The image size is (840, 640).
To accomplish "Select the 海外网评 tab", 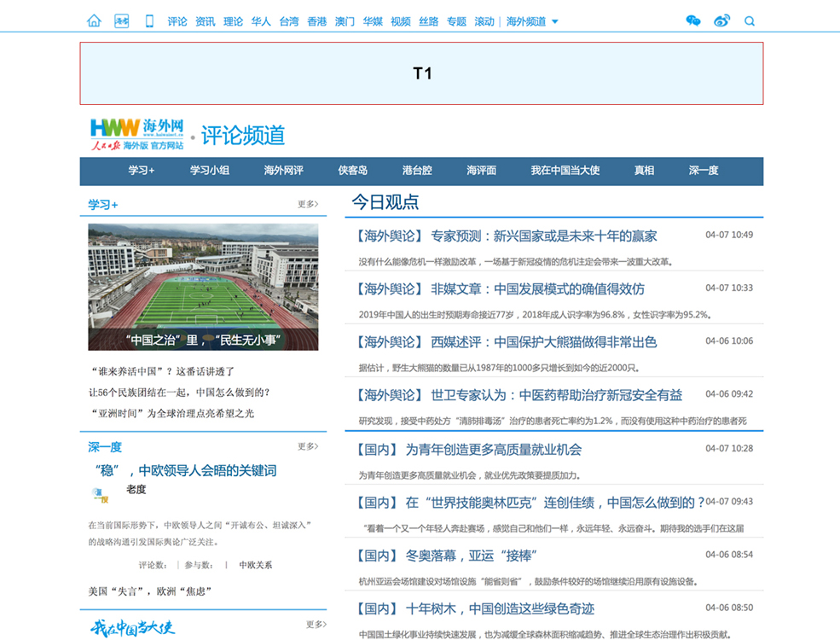I will (283, 171).
